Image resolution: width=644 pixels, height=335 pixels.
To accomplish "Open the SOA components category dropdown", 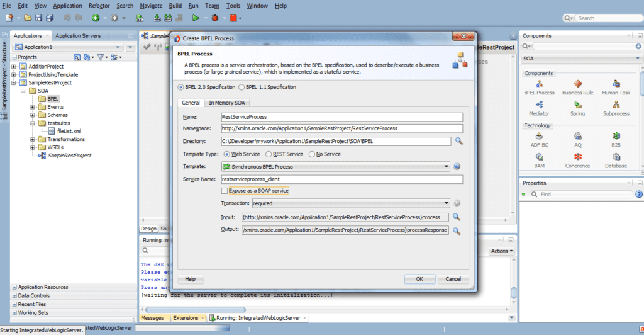I will [638, 59].
